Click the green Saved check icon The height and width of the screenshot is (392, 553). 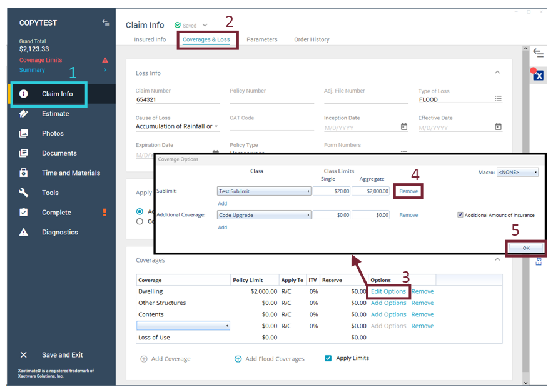click(178, 25)
